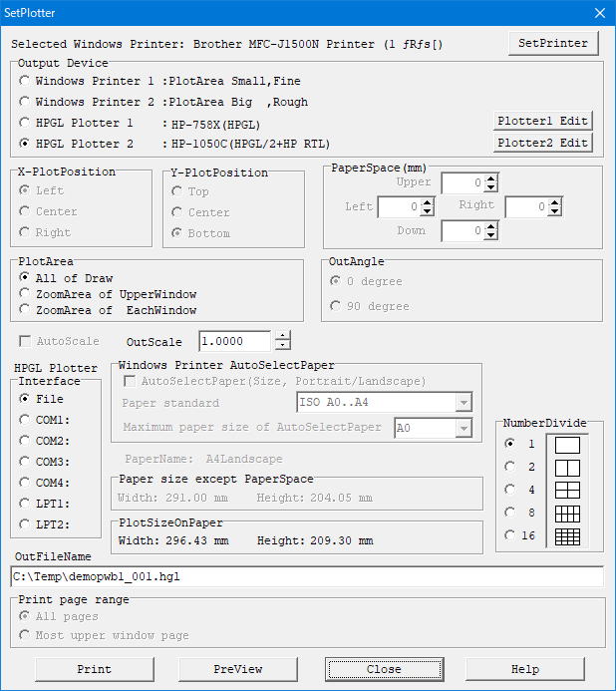Click the SetPrinter button
616x691 pixels.
coord(553,43)
